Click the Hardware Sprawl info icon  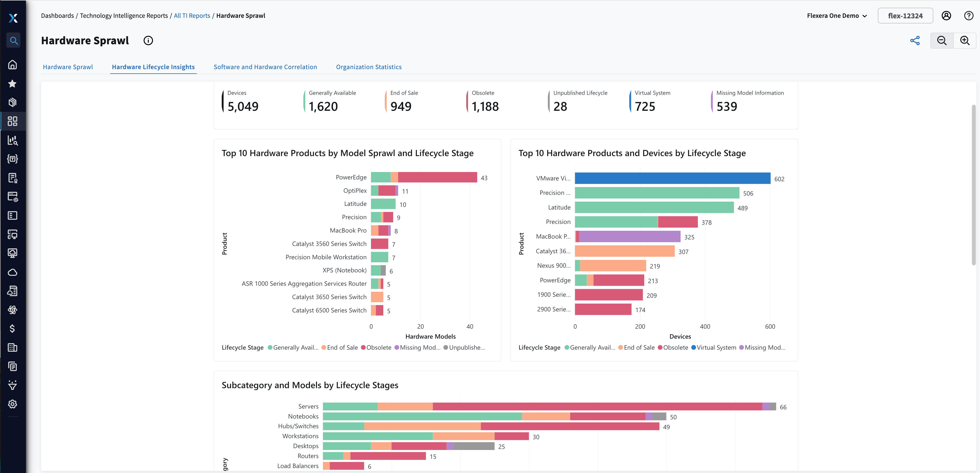click(148, 41)
